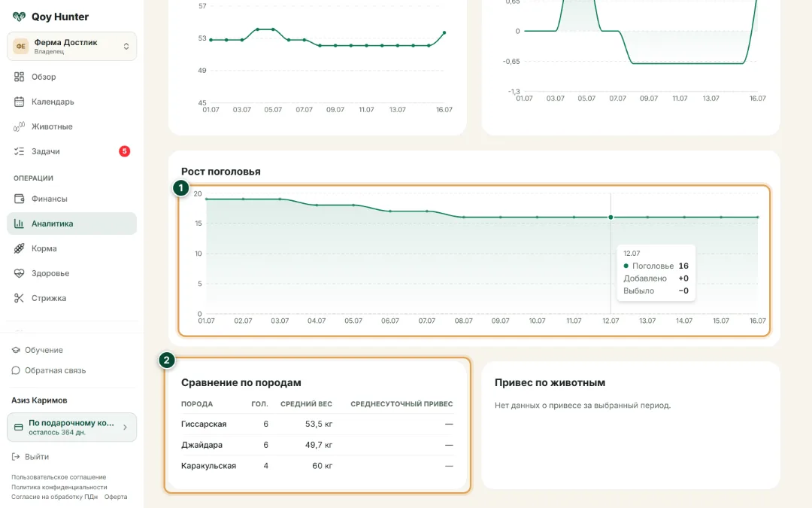Image resolution: width=812 pixels, height=508 pixels.
Task: Click the Обучение graduation cap icon
Action: click(x=16, y=350)
